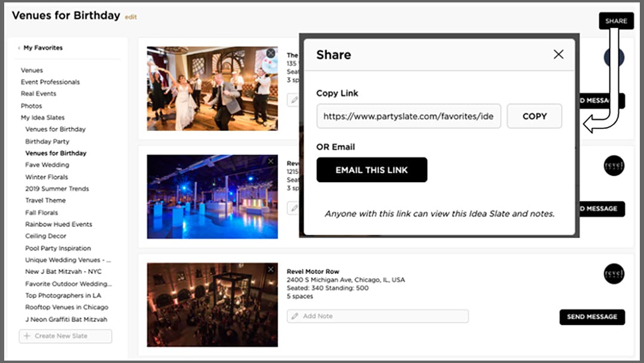
Task: Go back using My Favorites chevron
Action: click(19, 48)
